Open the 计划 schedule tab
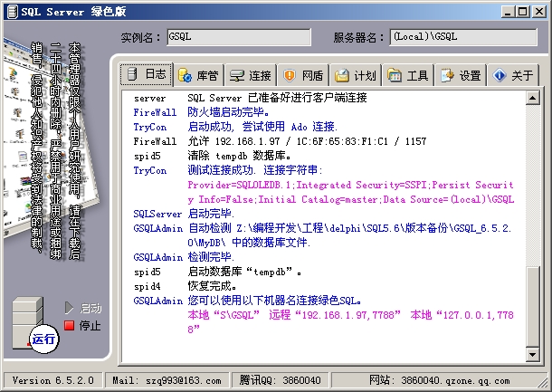This screenshot has width=552, height=392. point(356,75)
